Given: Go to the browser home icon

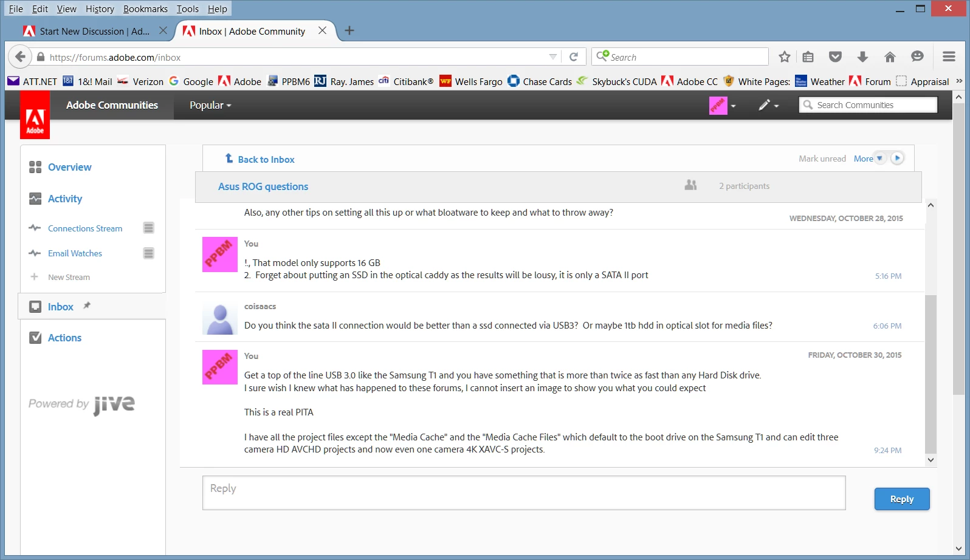Looking at the screenshot, I should point(890,57).
